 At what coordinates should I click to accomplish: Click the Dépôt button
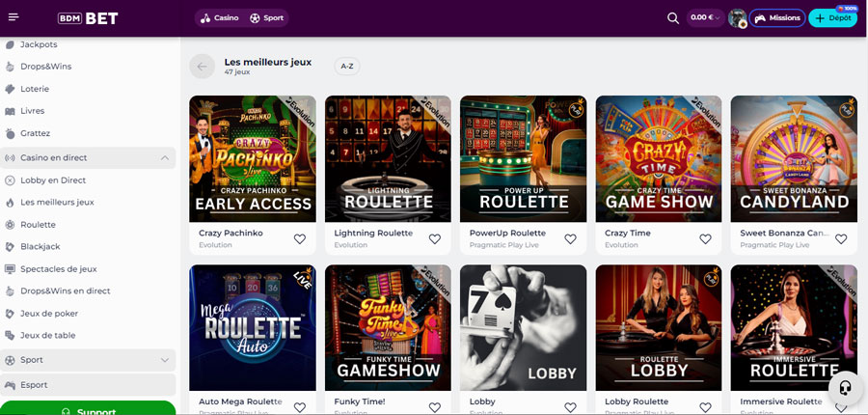click(832, 17)
